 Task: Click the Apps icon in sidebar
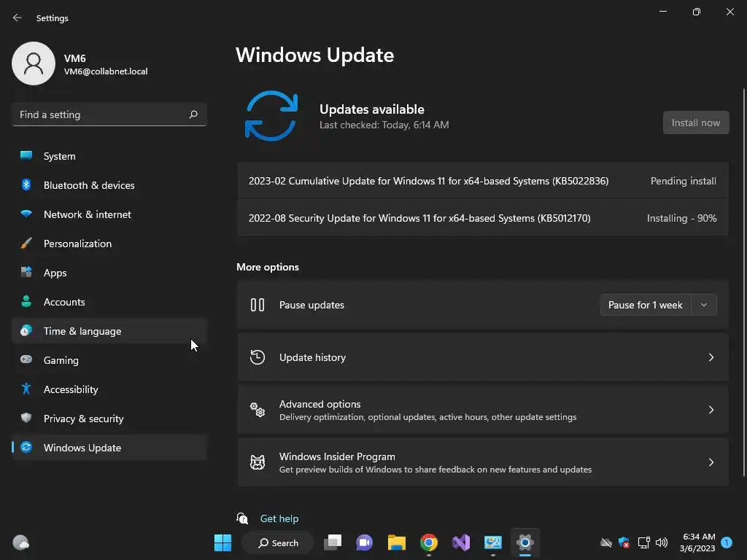(26, 273)
